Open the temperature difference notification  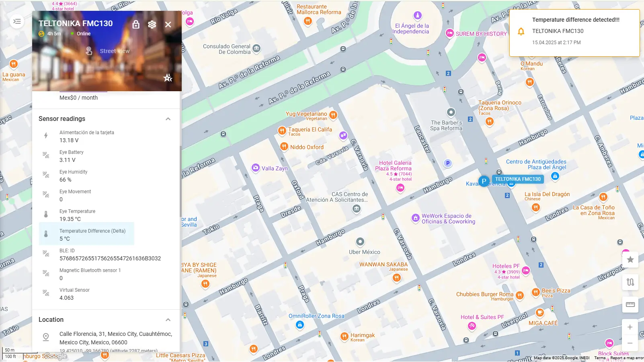click(x=574, y=33)
